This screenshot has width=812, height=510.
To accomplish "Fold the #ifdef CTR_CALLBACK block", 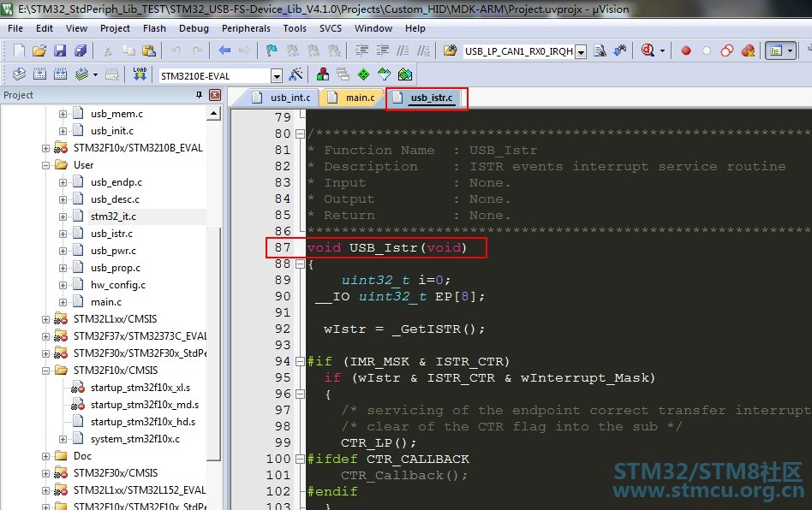I will pos(299,459).
